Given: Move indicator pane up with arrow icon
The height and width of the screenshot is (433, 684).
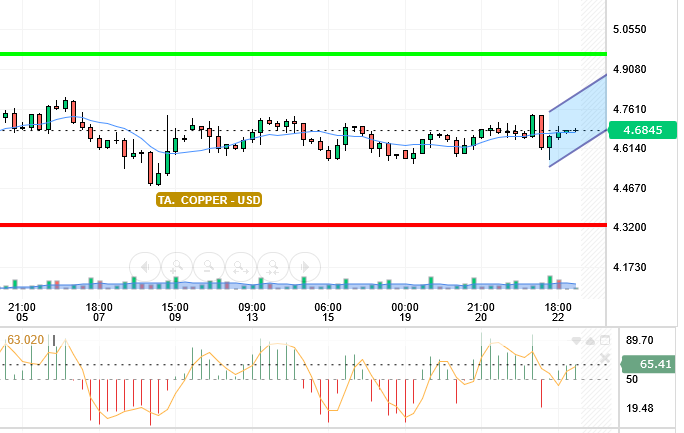Looking at the screenshot, I should pyautogui.click(x=590, y=341).
